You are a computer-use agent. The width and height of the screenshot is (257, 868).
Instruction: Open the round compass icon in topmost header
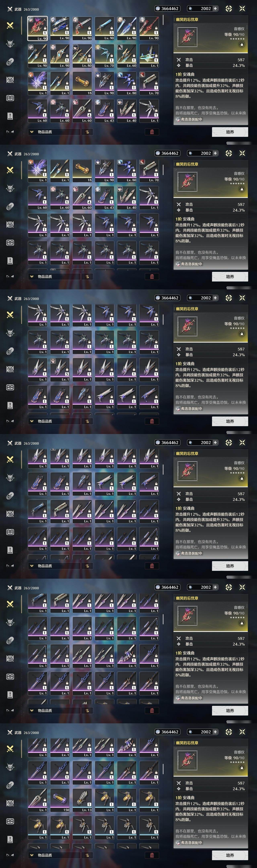[x=229, y=8]
